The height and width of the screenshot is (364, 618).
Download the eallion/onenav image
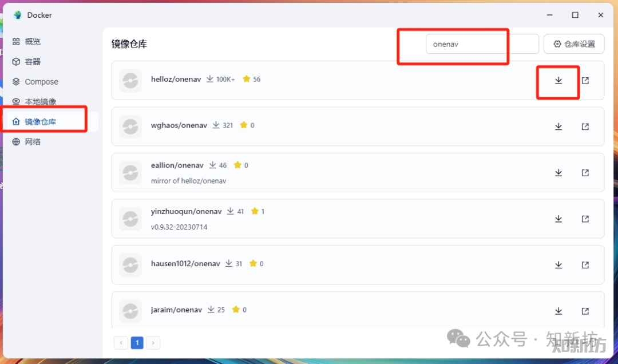(x=558, y=173)
